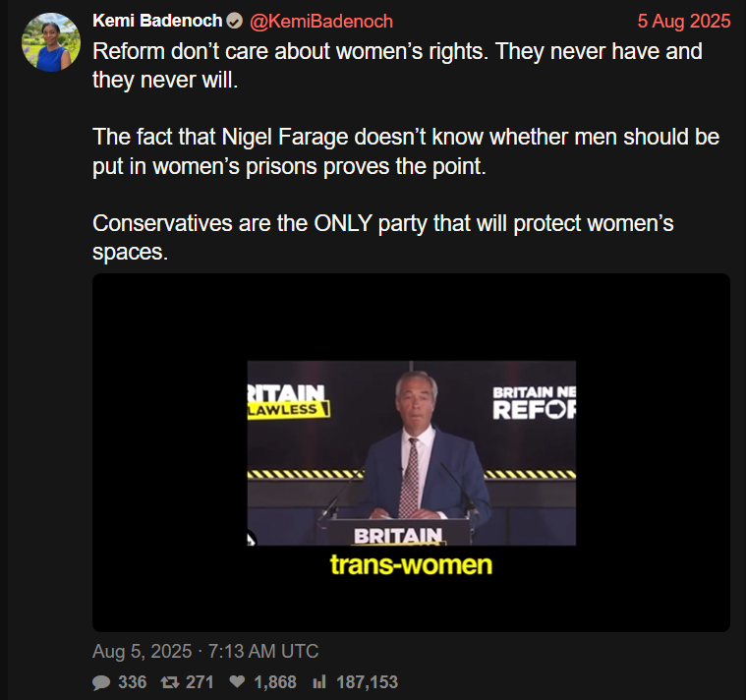Click the retweet arrows icon
This screenshot has width=746, height=700.
click(170, 682)
